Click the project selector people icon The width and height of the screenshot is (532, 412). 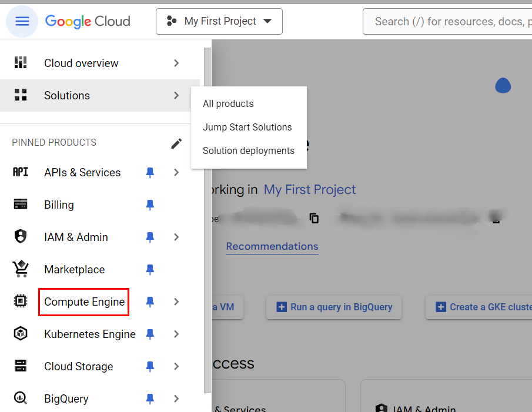[x=171, y=21]
